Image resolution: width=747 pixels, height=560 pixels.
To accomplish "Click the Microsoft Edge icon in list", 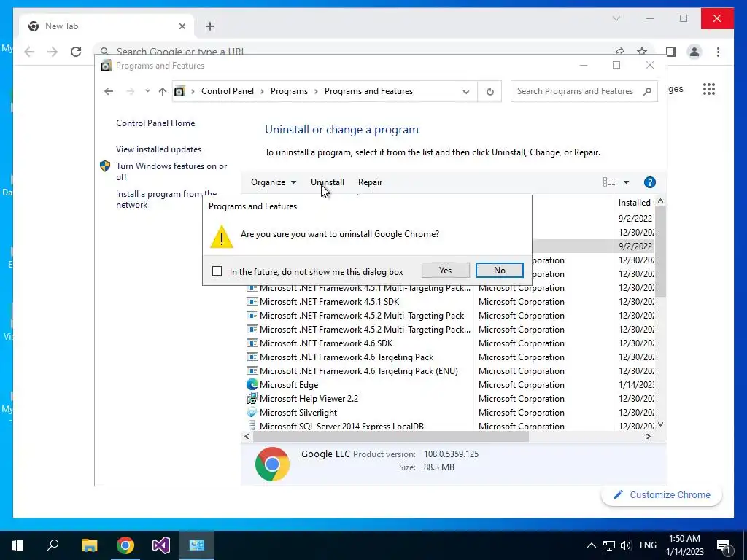I will (252, 384).
